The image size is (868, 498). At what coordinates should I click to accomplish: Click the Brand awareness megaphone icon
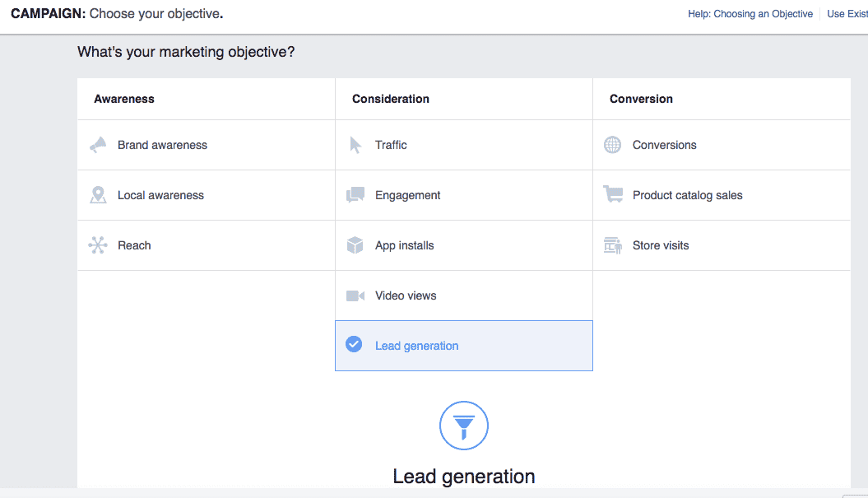[99, 145]
